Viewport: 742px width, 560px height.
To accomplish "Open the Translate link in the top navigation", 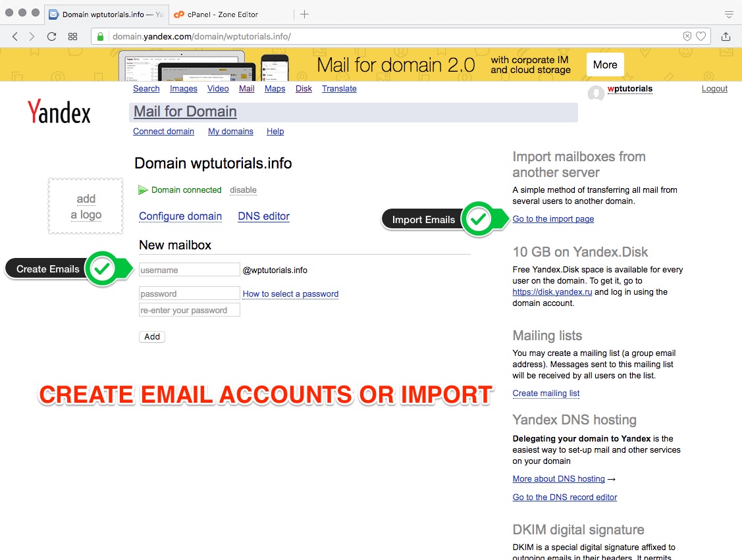I will 339,88.
